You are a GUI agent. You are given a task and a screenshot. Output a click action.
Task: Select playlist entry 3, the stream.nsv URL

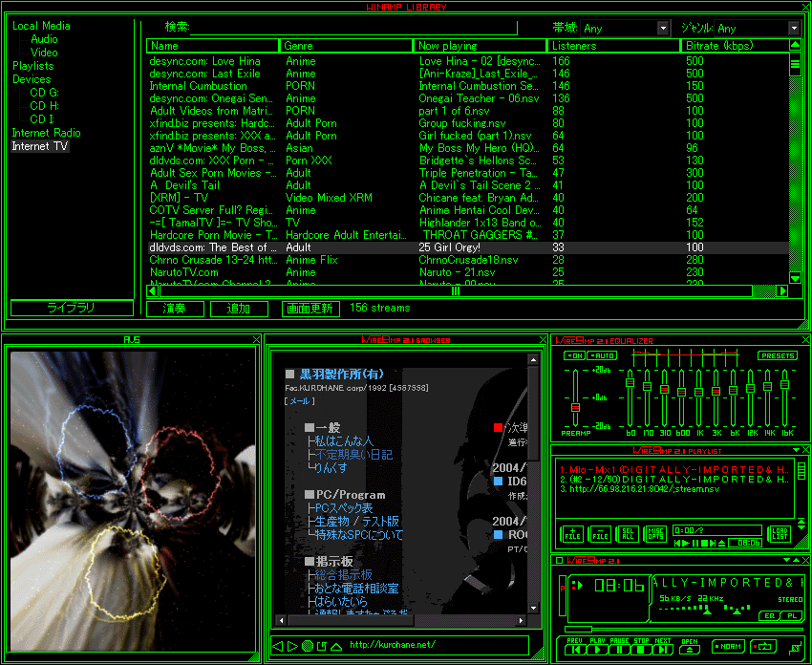tap(639, 488)
